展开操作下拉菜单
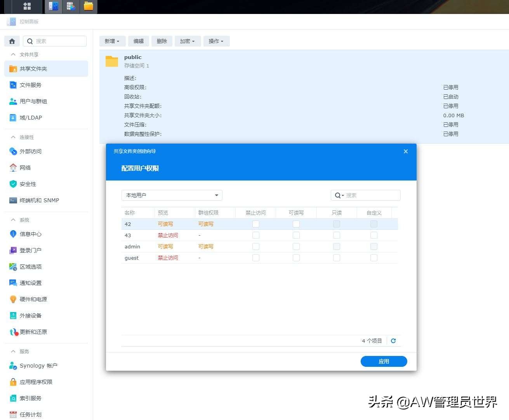This screenshot has width=509, height=420. point(216,41)
